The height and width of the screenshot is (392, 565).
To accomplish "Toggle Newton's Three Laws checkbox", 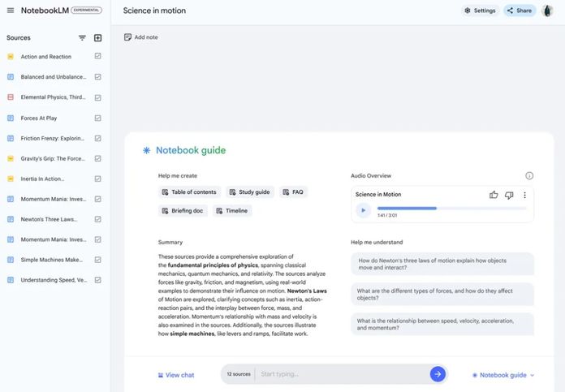I will click(x=97, y=219).
